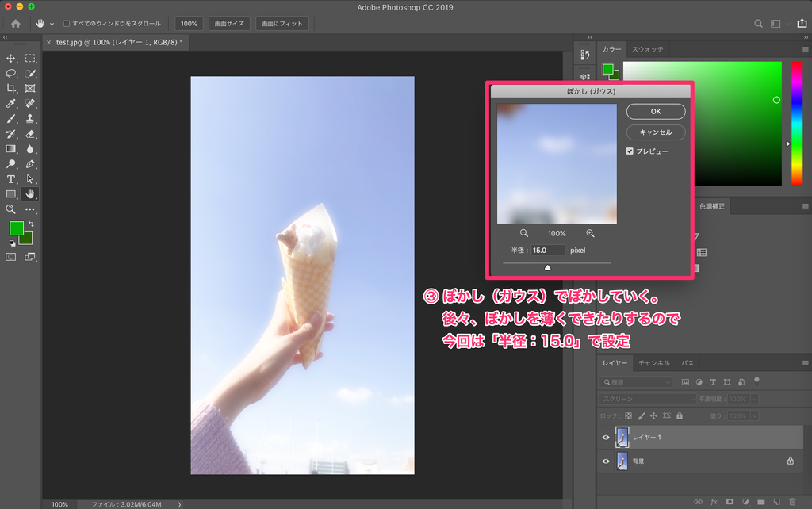Swap foreground and background colors
This screenshot has height=509, width=812.
[31, 224]
